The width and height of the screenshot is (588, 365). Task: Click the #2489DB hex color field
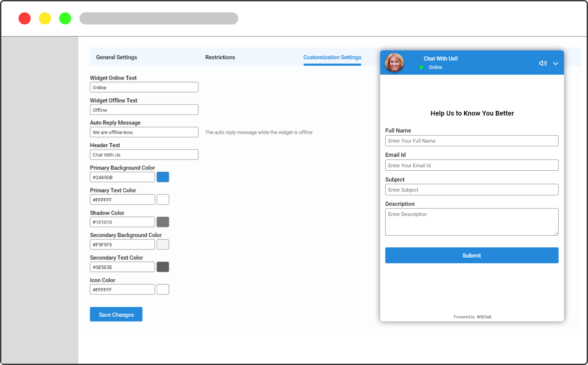tap(122, 177)
